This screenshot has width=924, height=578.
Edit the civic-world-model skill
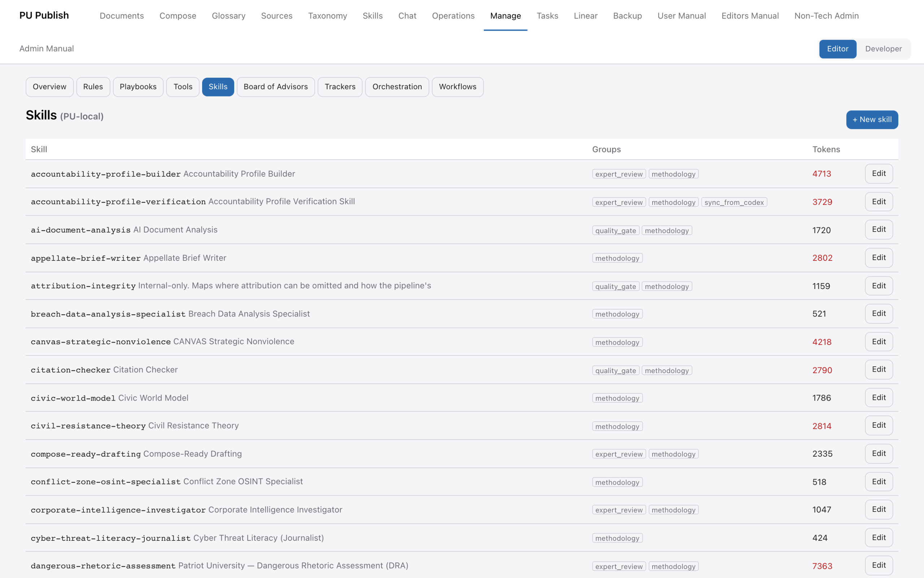click(x=879, y=398)
